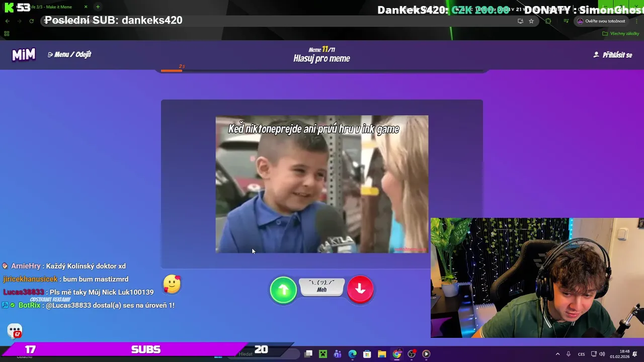Open Menu / Odejít link
This screenshot has height=362, width=644.
69,54
